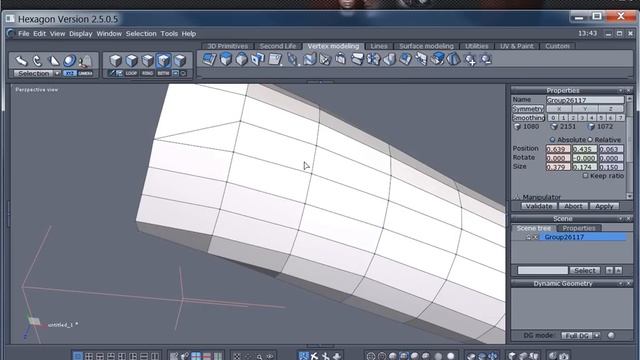Image resolution: width=640 pixels, height=360 pixels.
Task: Open the Selection mode dropdown
Action: [57, 73]
